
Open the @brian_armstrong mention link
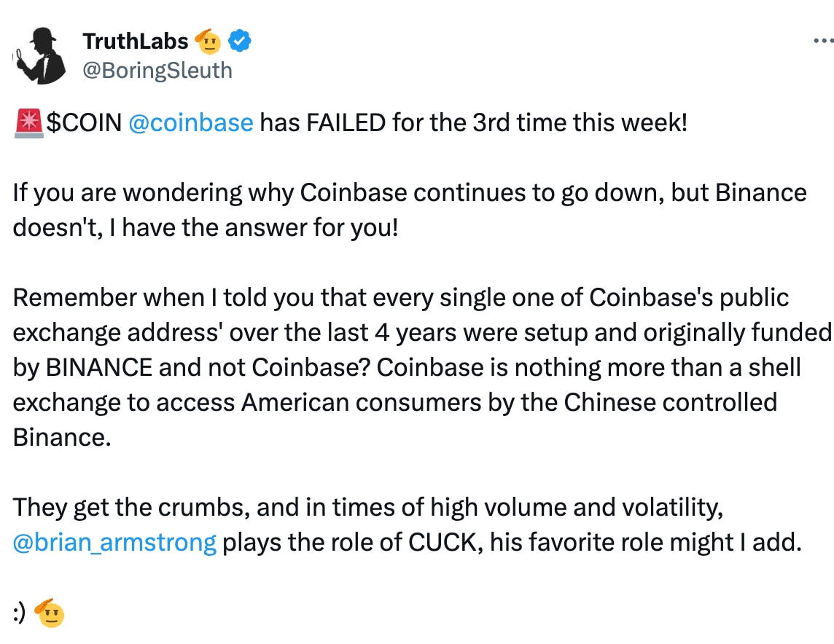click(x=114, y=542)
